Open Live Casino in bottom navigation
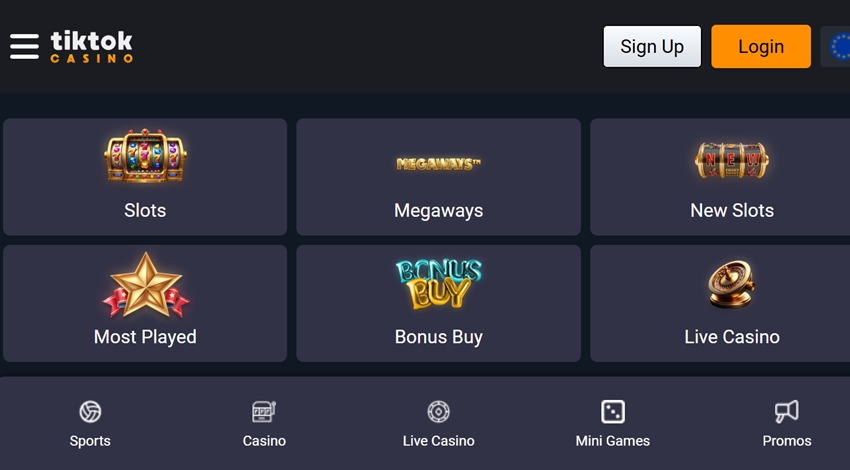850x470 pixels. 439,424
